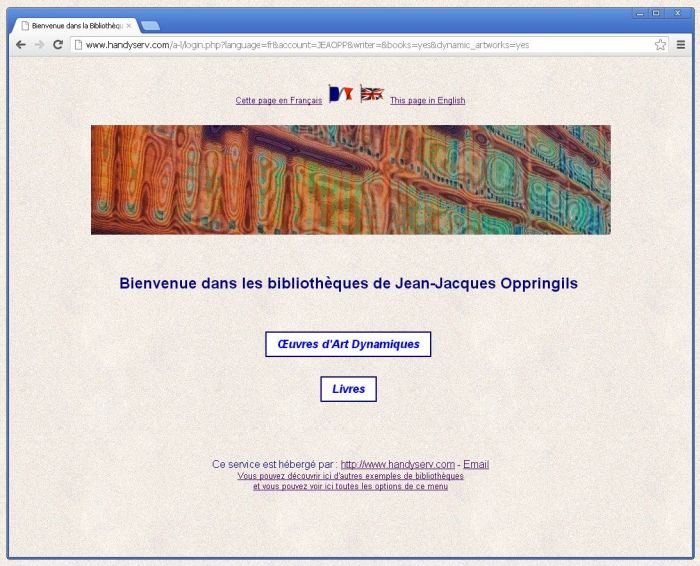Viewport: 700px width, 566px height.
Task: Minimize the browser window
Action: point(640,13)
